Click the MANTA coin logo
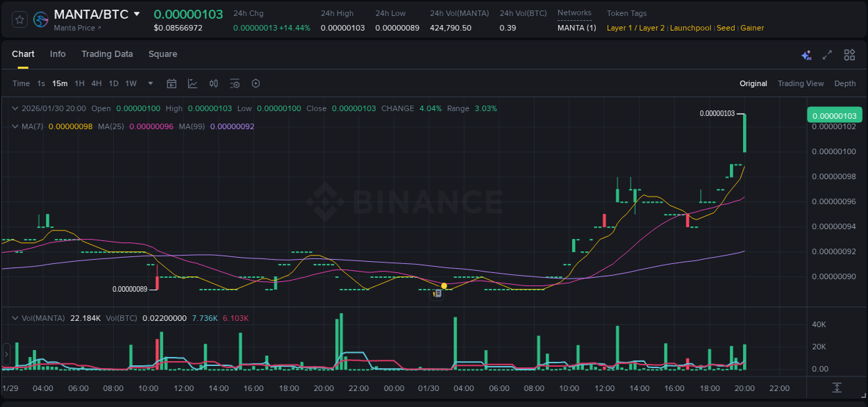The width and height of the screenshot is (868, 407). [40, 19]
